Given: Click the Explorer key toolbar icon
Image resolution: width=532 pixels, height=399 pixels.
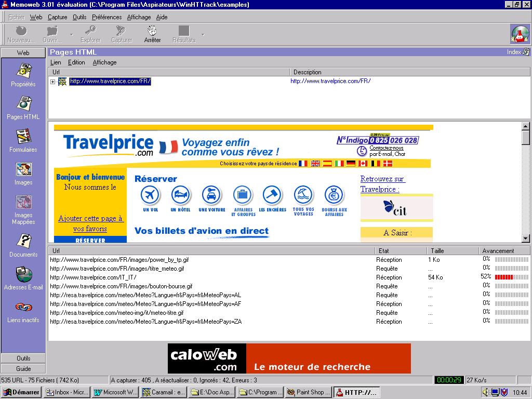Looking at the screenshot, I should pyautogui.click(x=90, y=31).
